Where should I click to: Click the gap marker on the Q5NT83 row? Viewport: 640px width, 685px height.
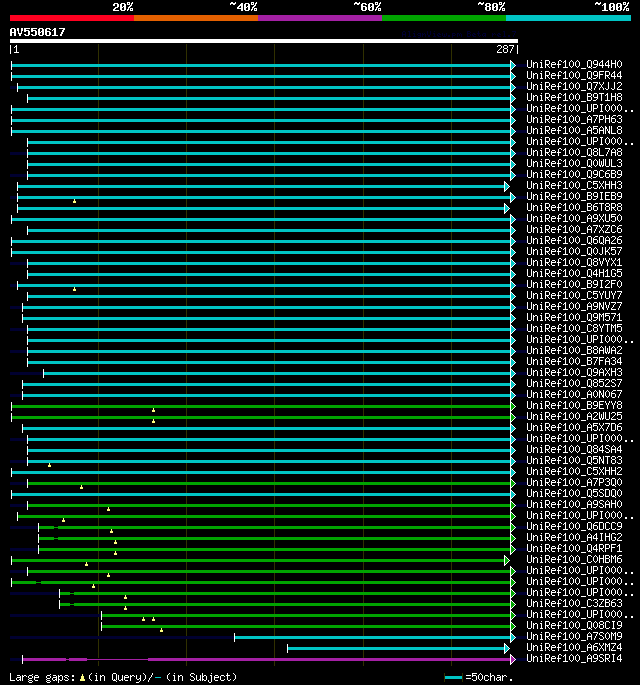(x=49, y=465)
